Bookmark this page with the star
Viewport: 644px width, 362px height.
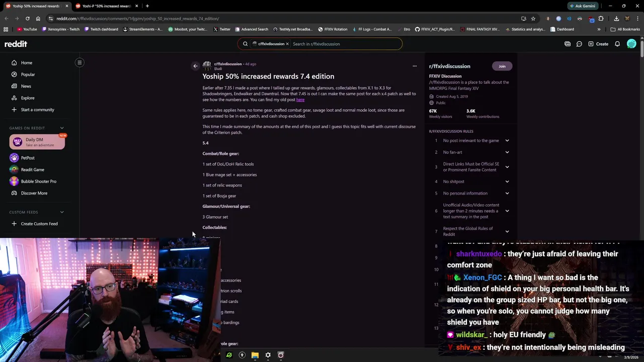coord(533,19)
